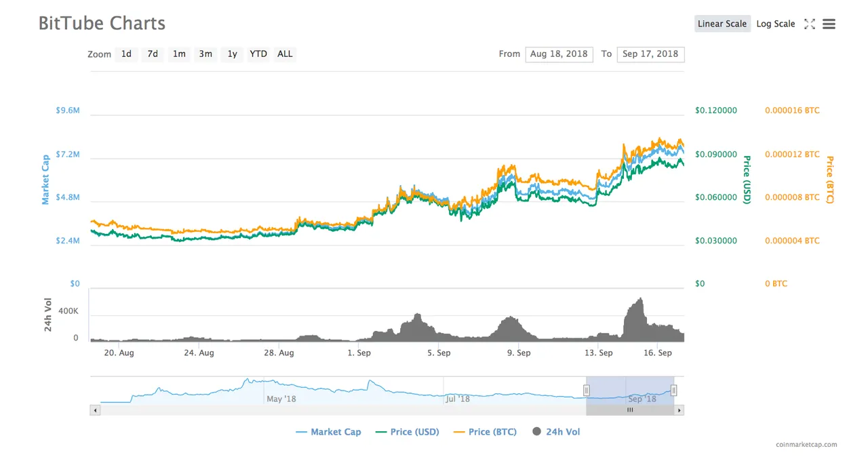Click navigator left range handle
868x457 pixels.
(587, 390)
